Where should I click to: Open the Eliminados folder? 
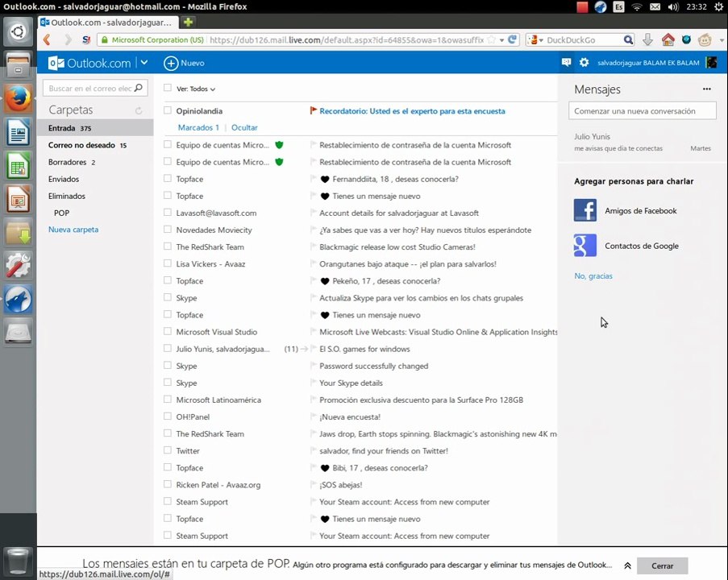95,196
